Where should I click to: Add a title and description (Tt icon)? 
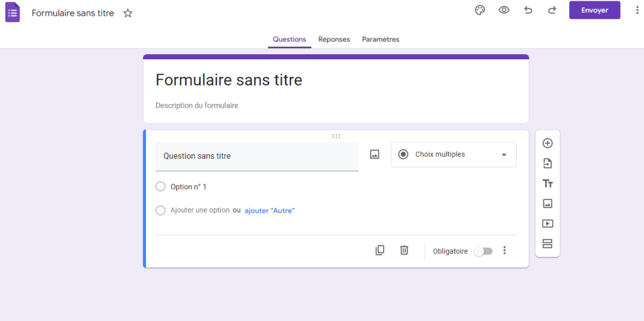(x=548, y=184)
